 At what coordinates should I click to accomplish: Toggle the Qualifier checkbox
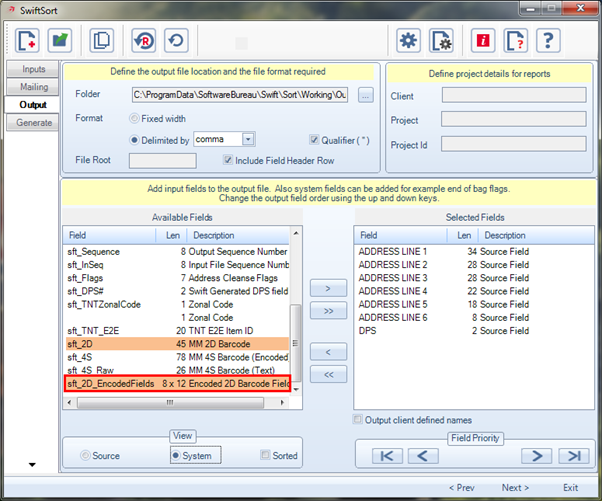pos(314,140)
